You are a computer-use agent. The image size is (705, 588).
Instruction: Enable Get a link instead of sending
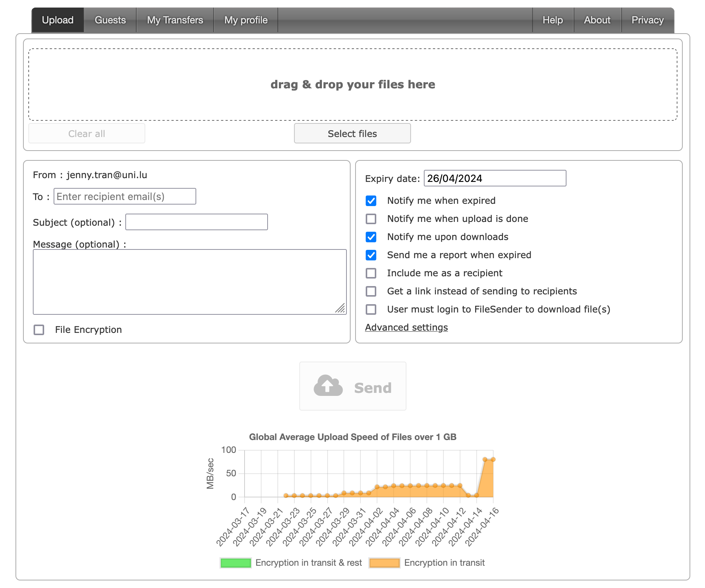click(x=371, y=291)
